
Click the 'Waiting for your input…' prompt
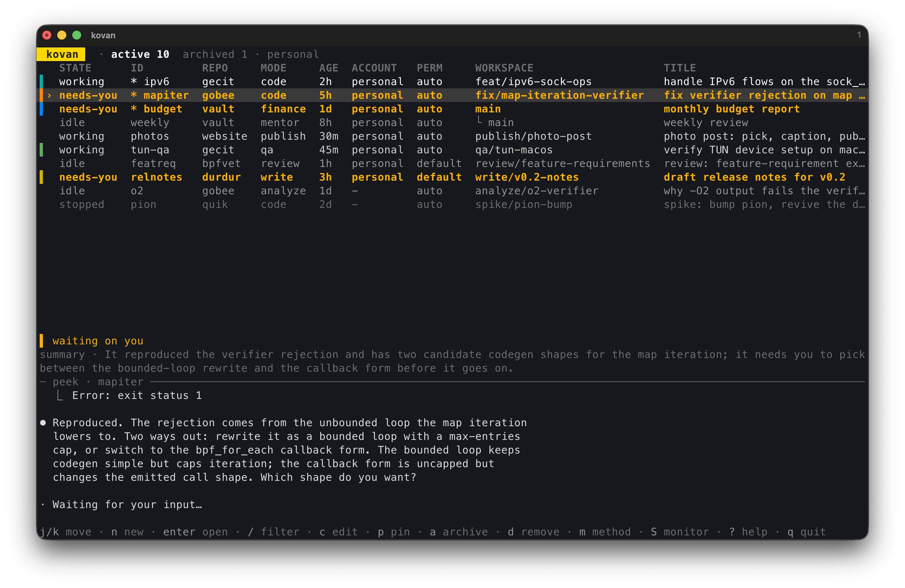point(127,505)
